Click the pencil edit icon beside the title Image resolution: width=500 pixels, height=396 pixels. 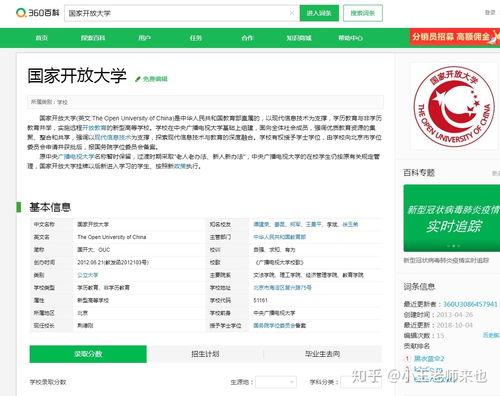click(138, 79)
